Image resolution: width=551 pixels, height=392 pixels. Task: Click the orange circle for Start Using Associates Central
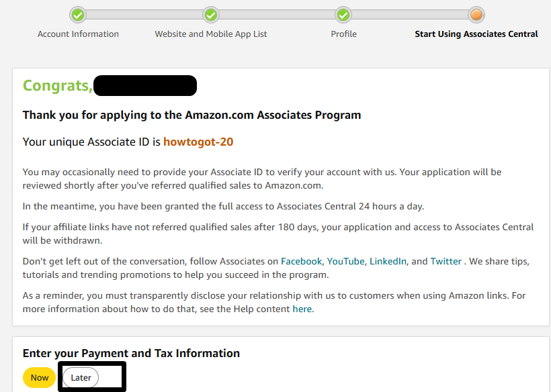click(476, 15)
